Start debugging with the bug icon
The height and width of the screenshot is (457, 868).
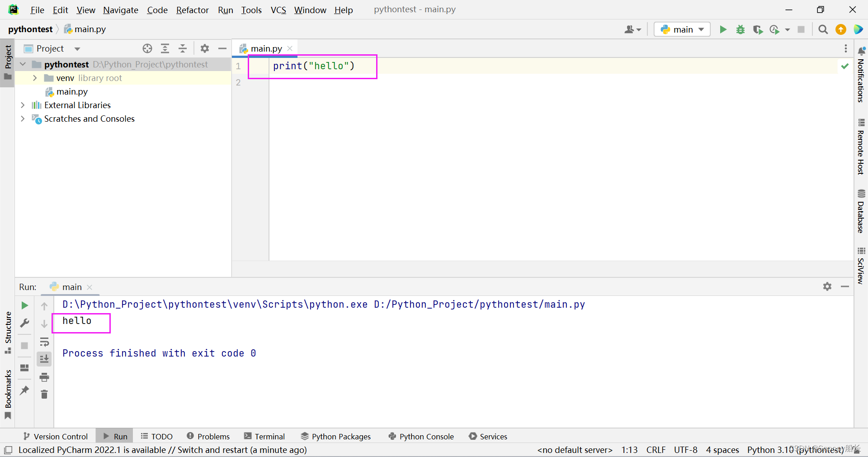pyautogui.click(x=741, y=29)
